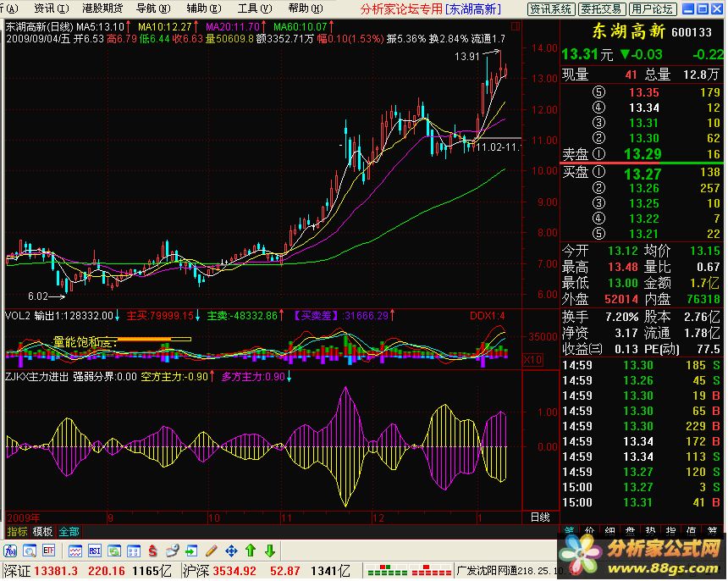
Task: Click the MA60:10.07 moving average label
Action: (x=300, y=27)
